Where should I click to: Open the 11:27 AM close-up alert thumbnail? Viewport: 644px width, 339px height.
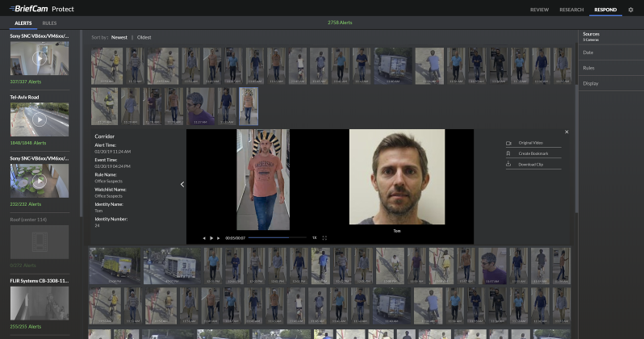tap(200, 106)
